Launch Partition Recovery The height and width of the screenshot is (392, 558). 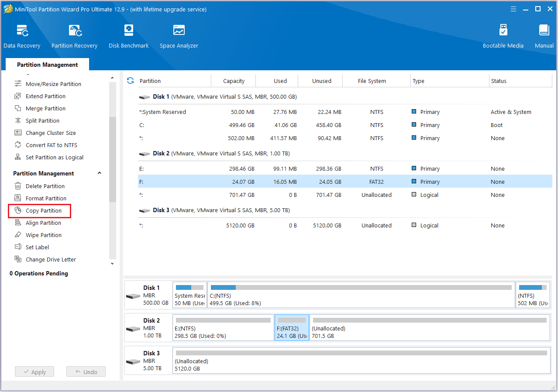tap(74, 36)
